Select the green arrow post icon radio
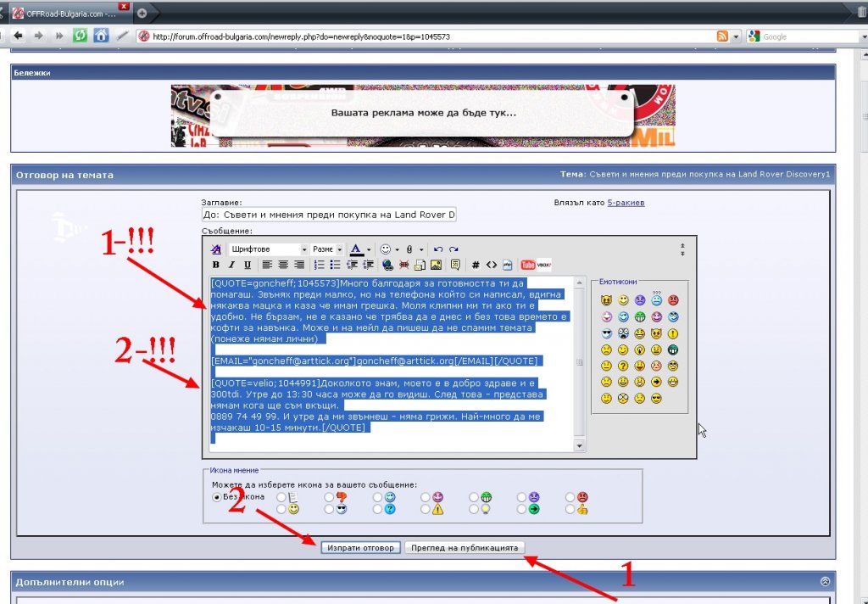The height and width of the screenshot is (604, 868). [x=521, y=509]
